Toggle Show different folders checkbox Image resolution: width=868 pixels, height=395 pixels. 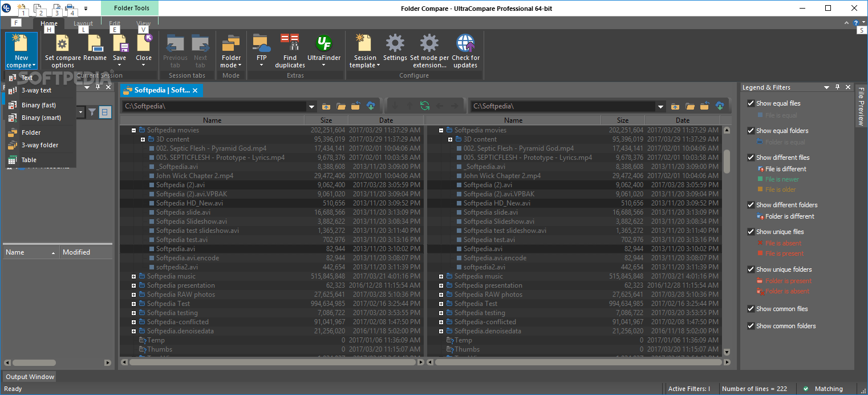click(751, 205)
